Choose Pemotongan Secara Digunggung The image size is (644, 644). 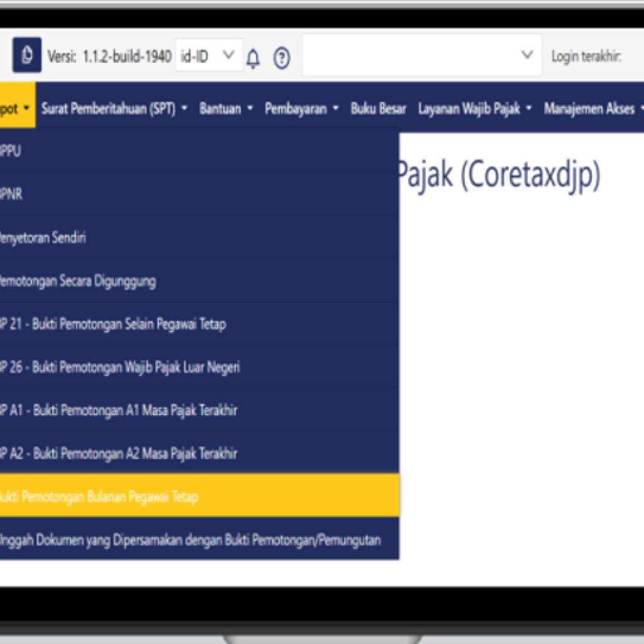pos(77,281)
